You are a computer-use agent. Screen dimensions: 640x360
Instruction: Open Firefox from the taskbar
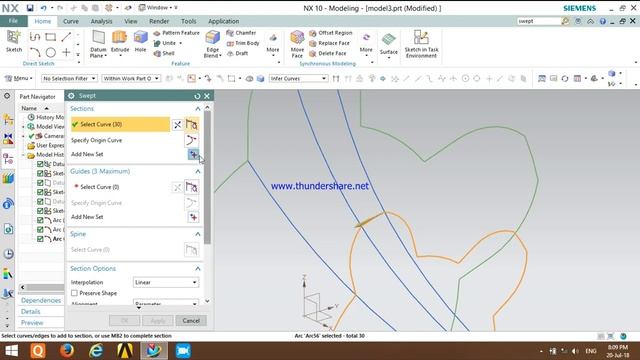tap(67, 351)
